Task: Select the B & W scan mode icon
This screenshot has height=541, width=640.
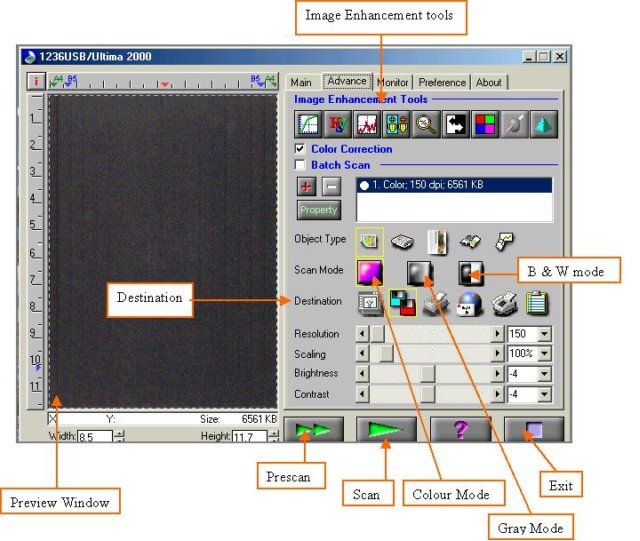Action: [470, 272]
